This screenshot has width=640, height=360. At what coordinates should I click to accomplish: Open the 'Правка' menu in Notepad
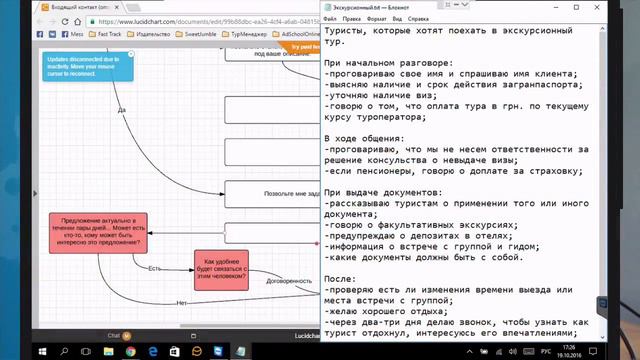click(x=351, y=19)
